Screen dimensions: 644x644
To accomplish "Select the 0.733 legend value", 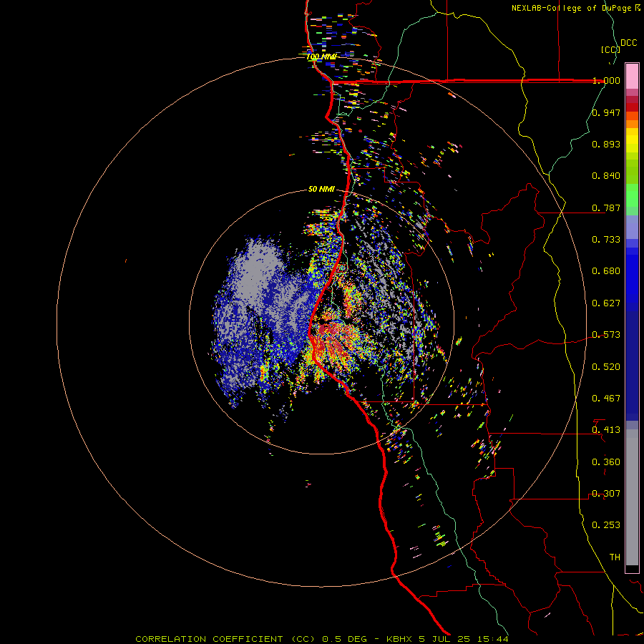I will [x=606, y=240].
